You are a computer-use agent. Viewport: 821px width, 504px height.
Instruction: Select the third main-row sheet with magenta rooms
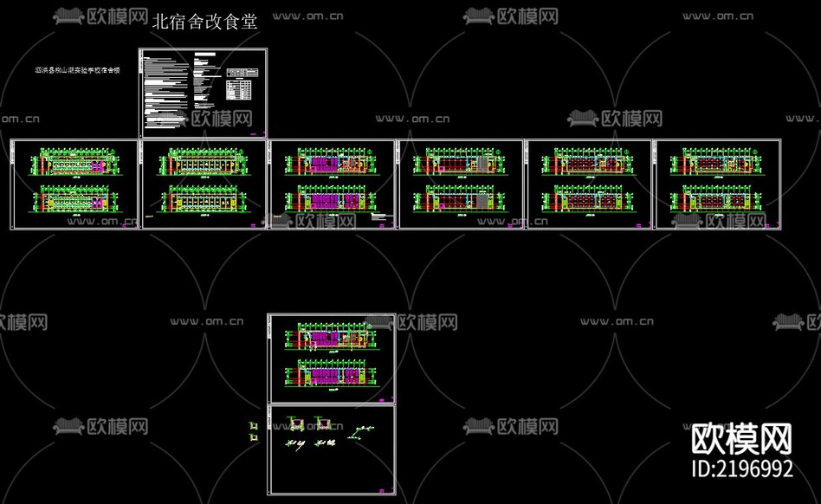pyautogui.click(x=332, y=184)
